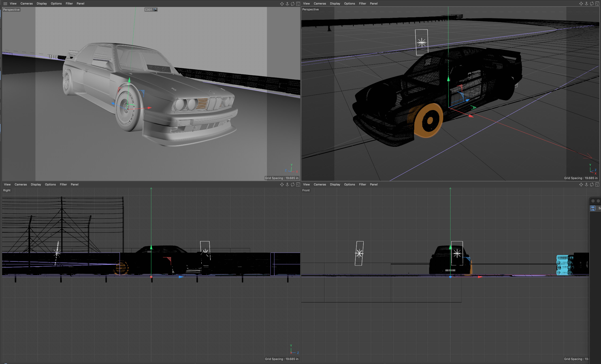
Task: Open the Panel menu in Right viewport
Action: (75, 184)
